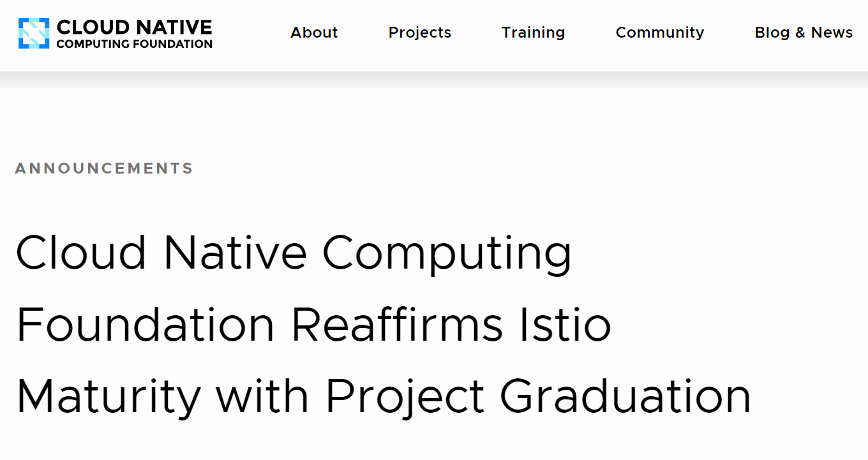This screenshot has width=868, height=460.
Task: Click the word 'with' in the headline
Action: click(262, 396)
